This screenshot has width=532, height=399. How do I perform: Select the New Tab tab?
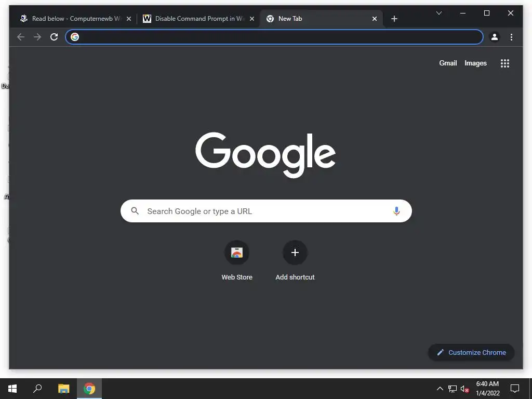(321, 19)
